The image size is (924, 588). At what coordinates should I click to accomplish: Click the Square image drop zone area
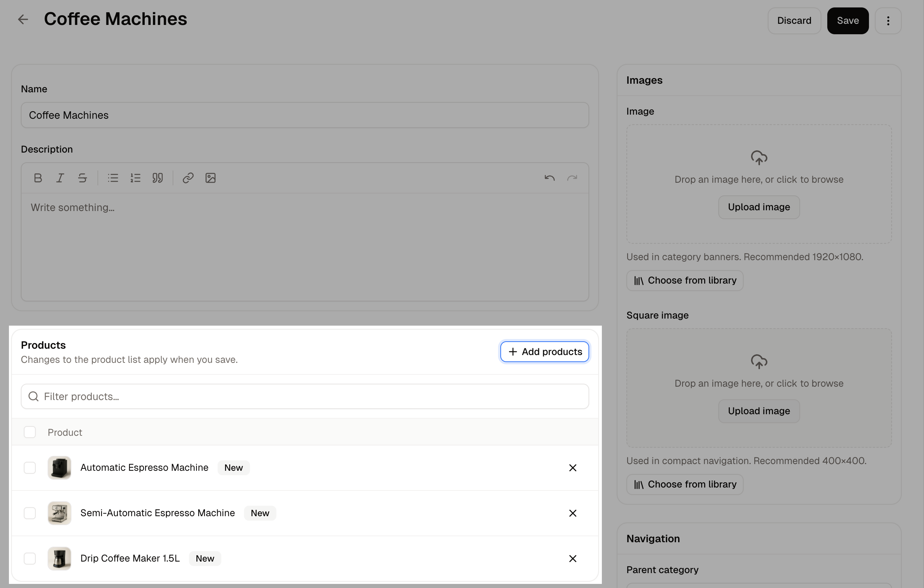(758, 388)
